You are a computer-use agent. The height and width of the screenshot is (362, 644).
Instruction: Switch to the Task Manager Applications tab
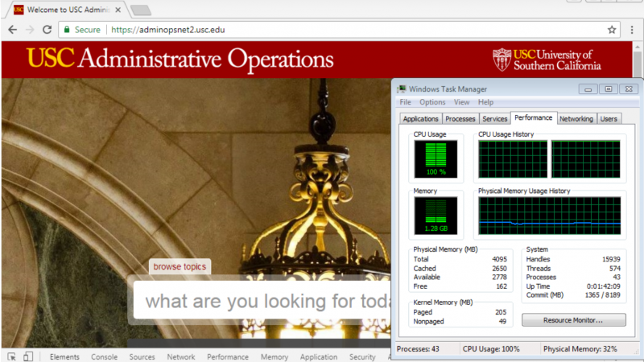coord(420,118)
